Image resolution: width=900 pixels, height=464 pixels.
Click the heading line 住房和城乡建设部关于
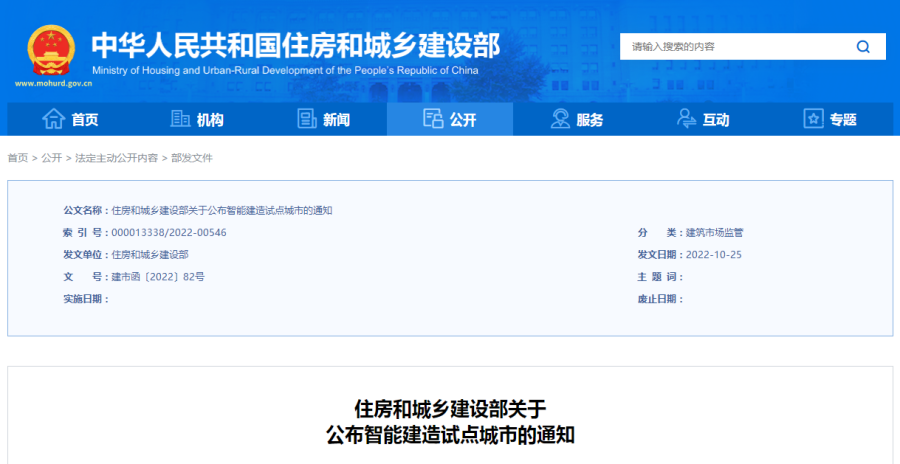(450, 409)
